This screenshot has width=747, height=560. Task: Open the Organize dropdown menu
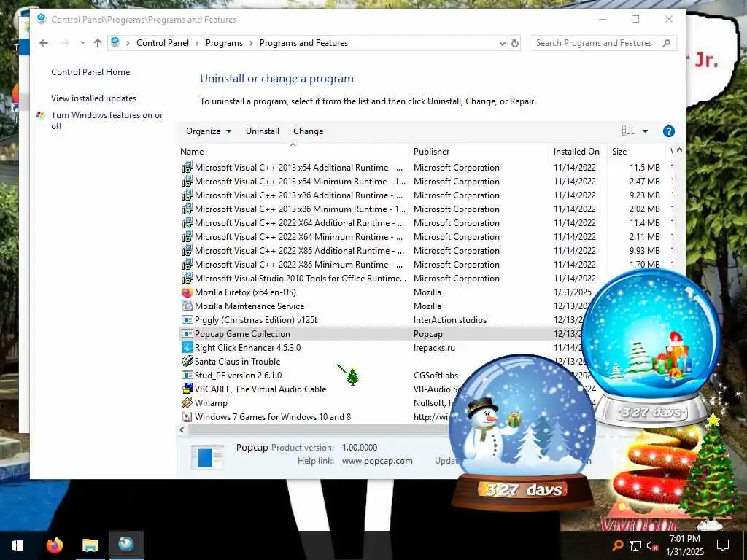pos(209,131)
